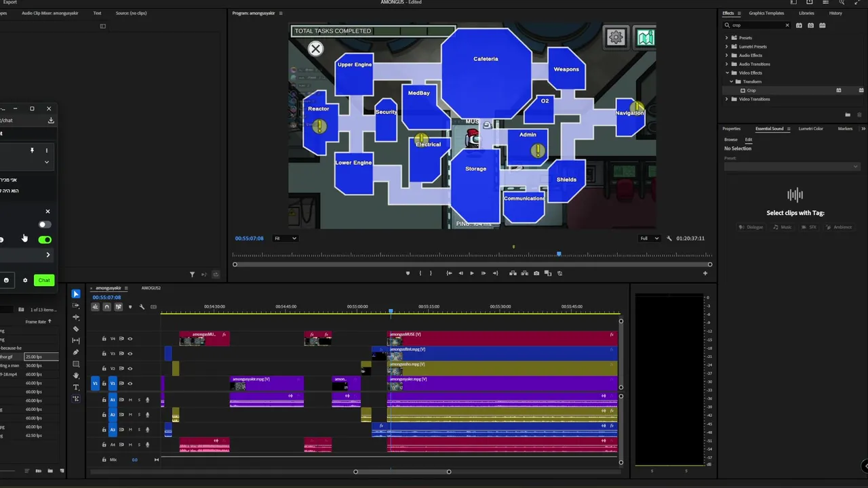Go to In point in Program monitor
This screenshot has height=488, width=868.
449,273
